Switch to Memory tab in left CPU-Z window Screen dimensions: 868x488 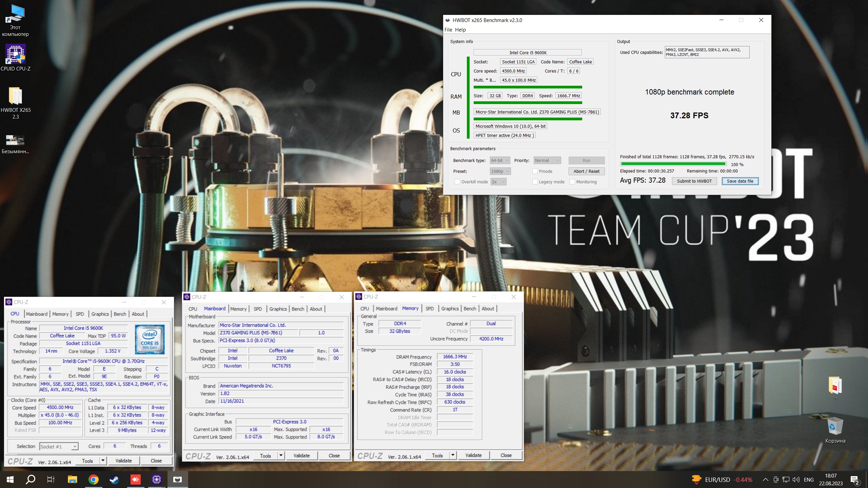(x=60, y=314)
